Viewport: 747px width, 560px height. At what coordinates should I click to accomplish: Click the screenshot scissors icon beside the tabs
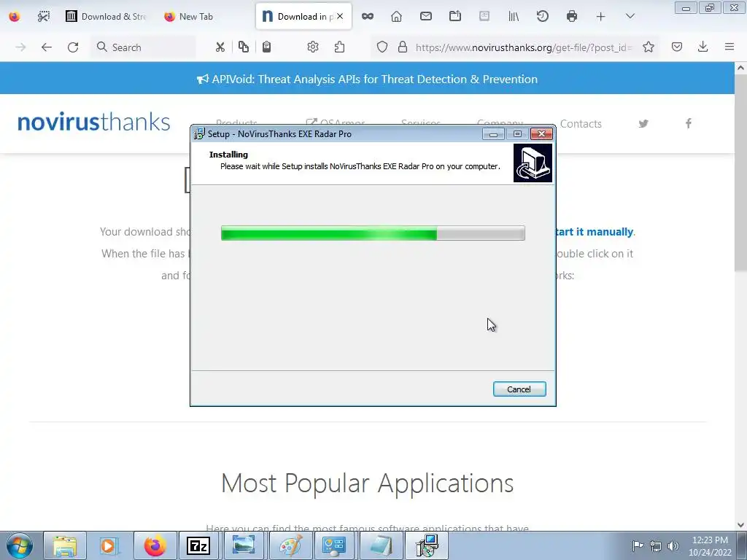coord(43,17)
